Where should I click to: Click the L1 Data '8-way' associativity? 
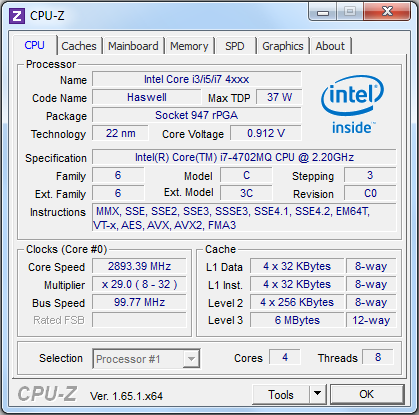click(371, 266)
